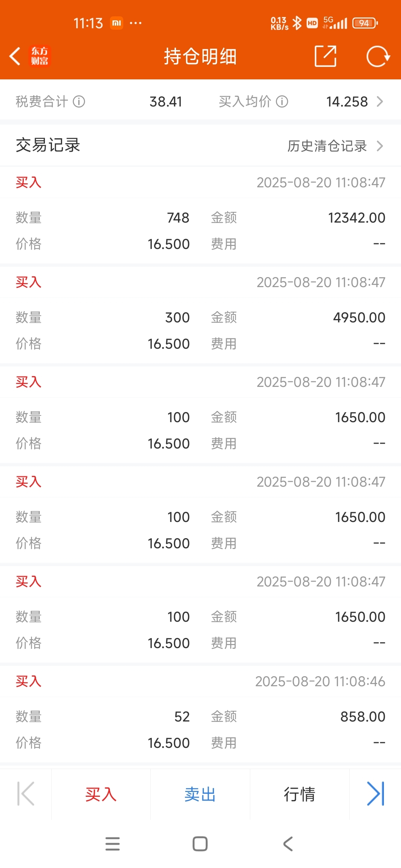The height and width of the screenshot is (868, 401).
Task: Select the 买入 bottom tab
Action: [101, 794]
